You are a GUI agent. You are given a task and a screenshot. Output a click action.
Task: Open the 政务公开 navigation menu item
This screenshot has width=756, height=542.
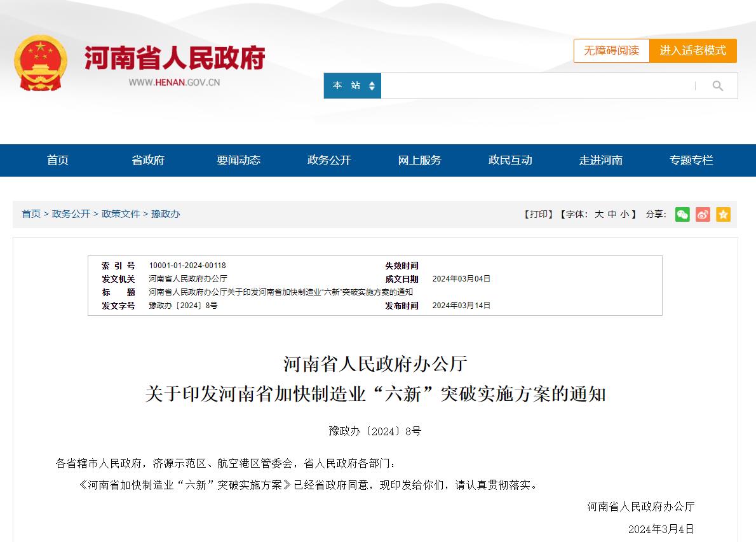coord(329,160)
